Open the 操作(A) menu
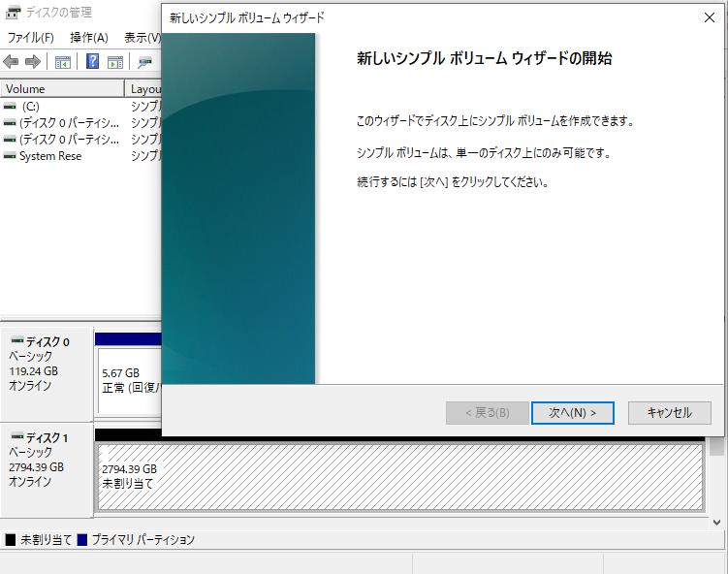Screen dimensions: 728x574 (88, 38)
